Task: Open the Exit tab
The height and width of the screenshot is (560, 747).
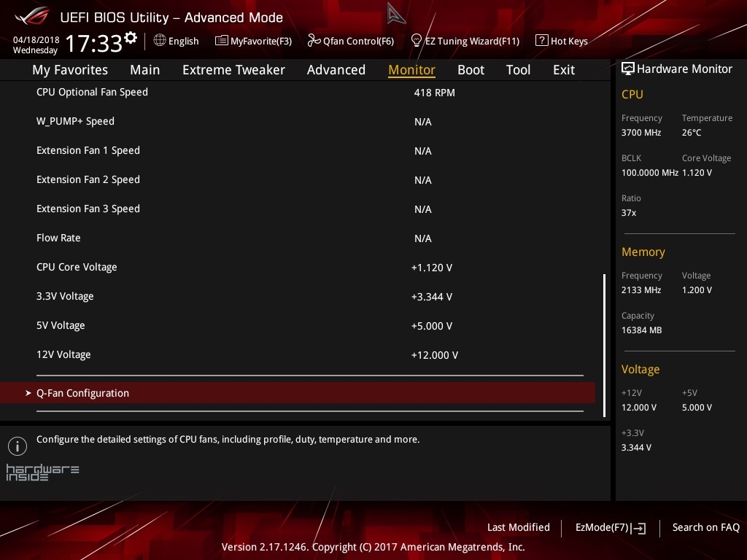Action: coord(564,69)
